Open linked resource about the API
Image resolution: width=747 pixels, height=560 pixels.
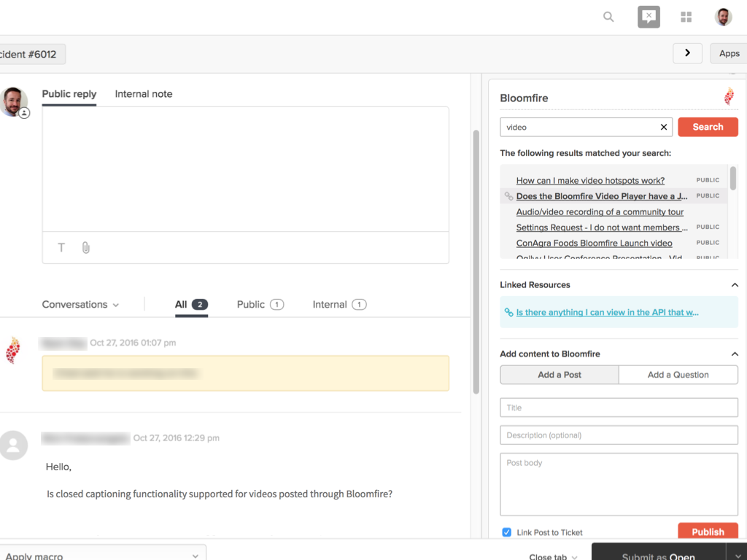click(x=607, y=312)
